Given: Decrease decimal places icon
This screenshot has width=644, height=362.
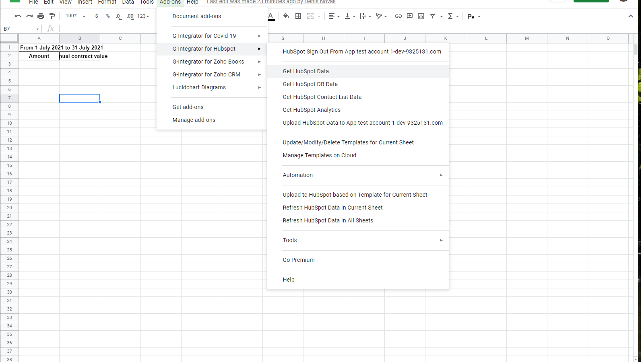Looking at the screenshot, I should coord(118,16).
